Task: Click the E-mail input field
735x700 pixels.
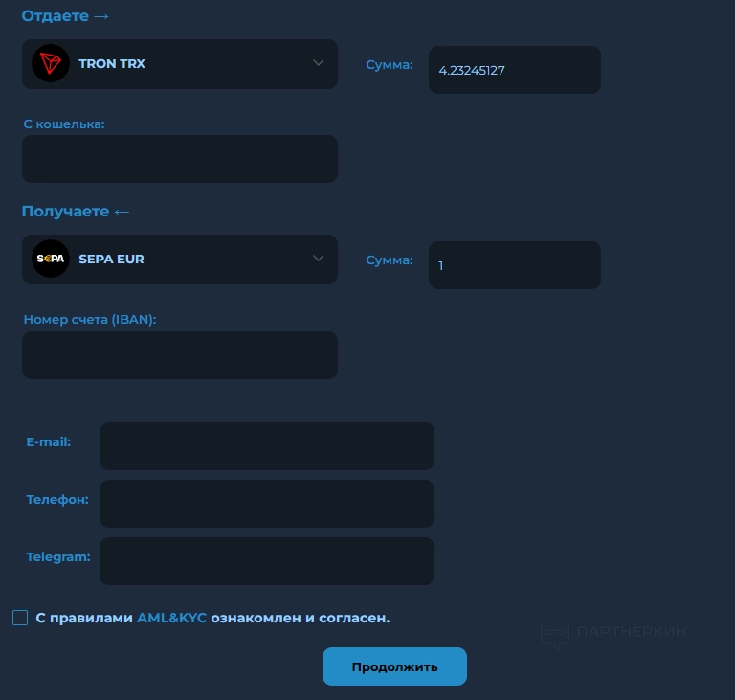Action: (x=267, y=446)
